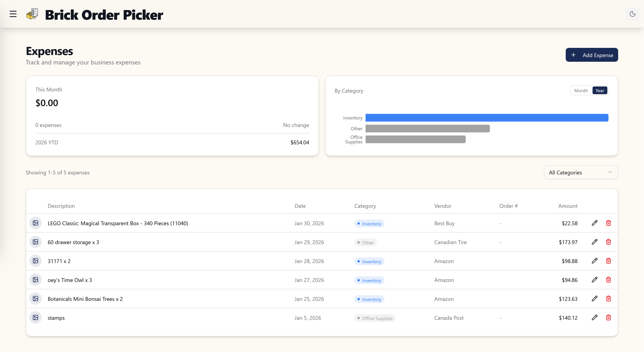Click the Brick Order Picker title link
Viewport: 644px width, 352px height.
104,14
